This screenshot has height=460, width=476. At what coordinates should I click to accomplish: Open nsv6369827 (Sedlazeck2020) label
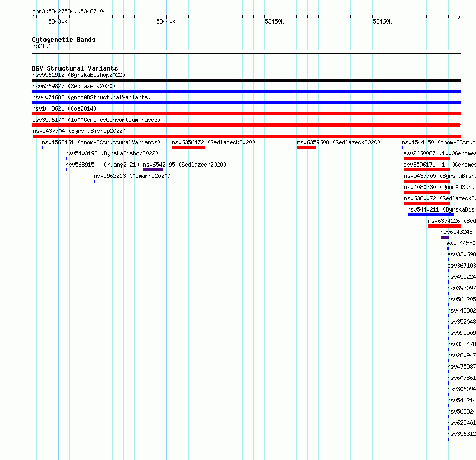coord(74,86)
